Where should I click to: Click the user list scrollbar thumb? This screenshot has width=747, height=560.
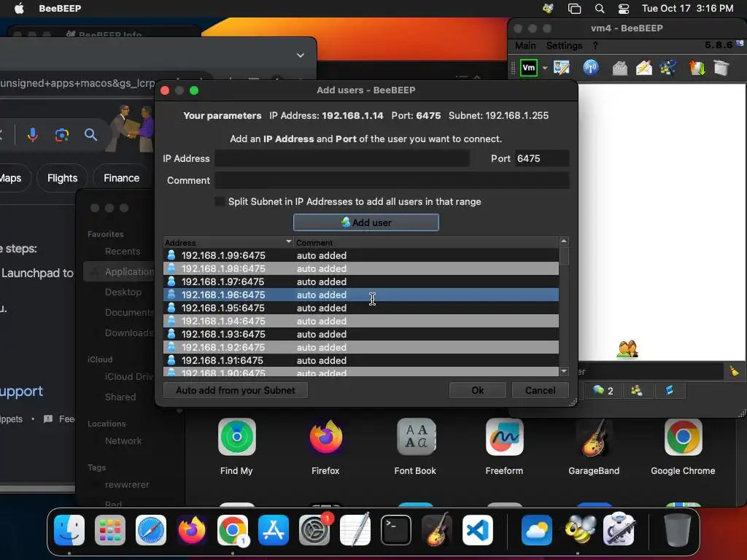point(564,256)
